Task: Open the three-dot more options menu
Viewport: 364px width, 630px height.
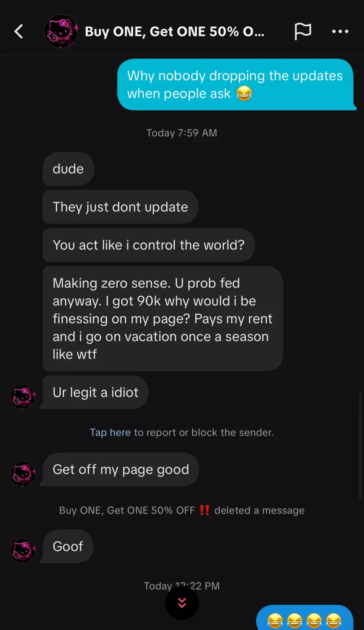Action: 340,31
